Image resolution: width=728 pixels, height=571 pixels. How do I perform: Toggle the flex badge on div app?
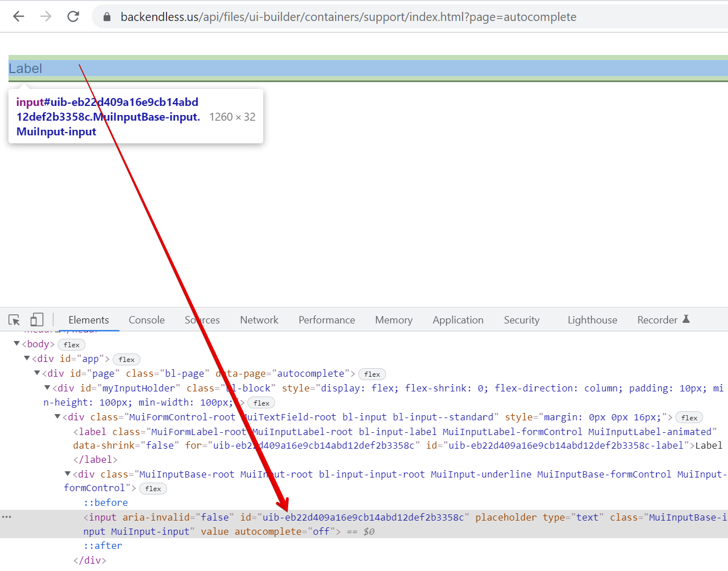tap(126, 359)
